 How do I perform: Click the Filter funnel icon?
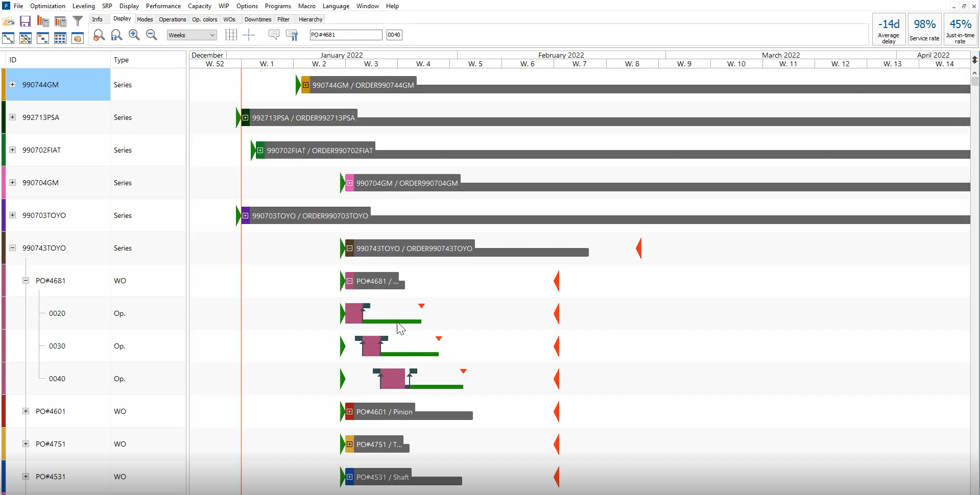(x=78, y=21)
